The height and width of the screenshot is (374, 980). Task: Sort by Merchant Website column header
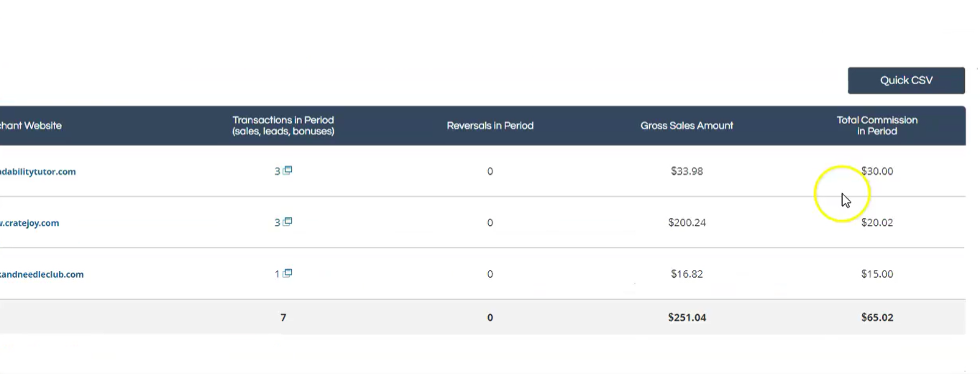point(31,126)
